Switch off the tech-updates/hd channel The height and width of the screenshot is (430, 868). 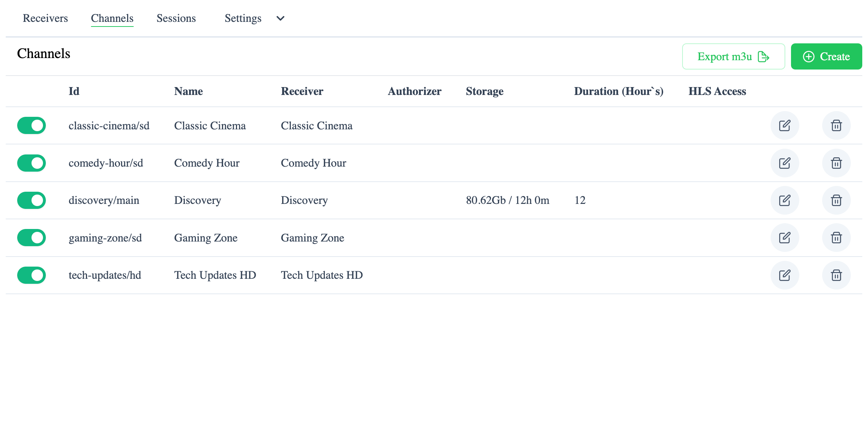click(32, 275)
